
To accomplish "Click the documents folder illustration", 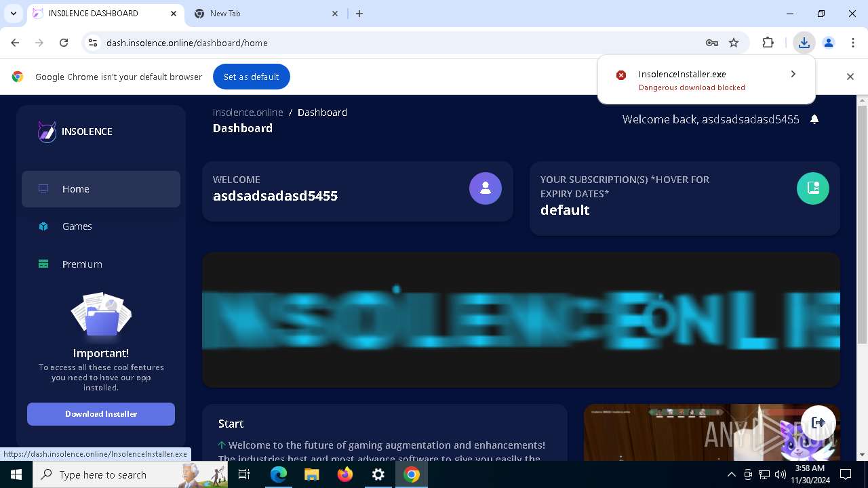I will tap(101, 316).
